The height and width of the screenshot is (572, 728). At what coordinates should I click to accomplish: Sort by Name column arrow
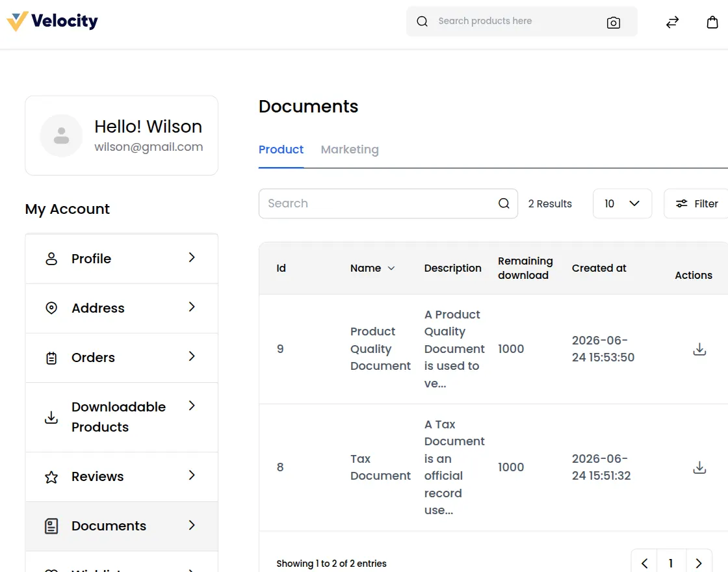point(391,268)
